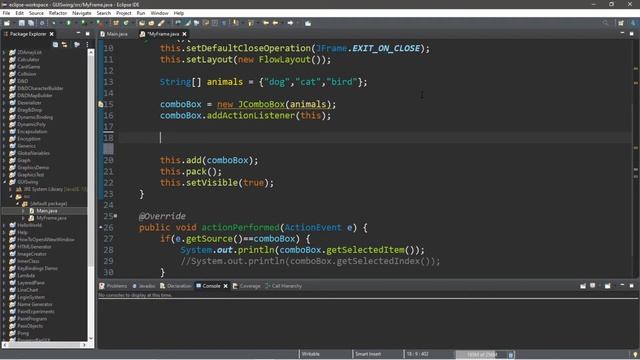The image size is (640, 360).
Task: Click the Save All toolbar icon
Action: click(x=31, y=23)
